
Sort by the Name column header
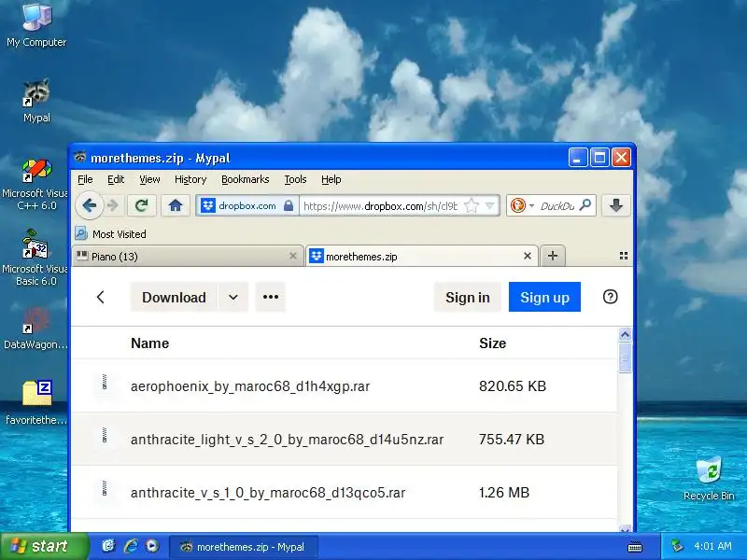pyautogui.click(x=150, y=343)
